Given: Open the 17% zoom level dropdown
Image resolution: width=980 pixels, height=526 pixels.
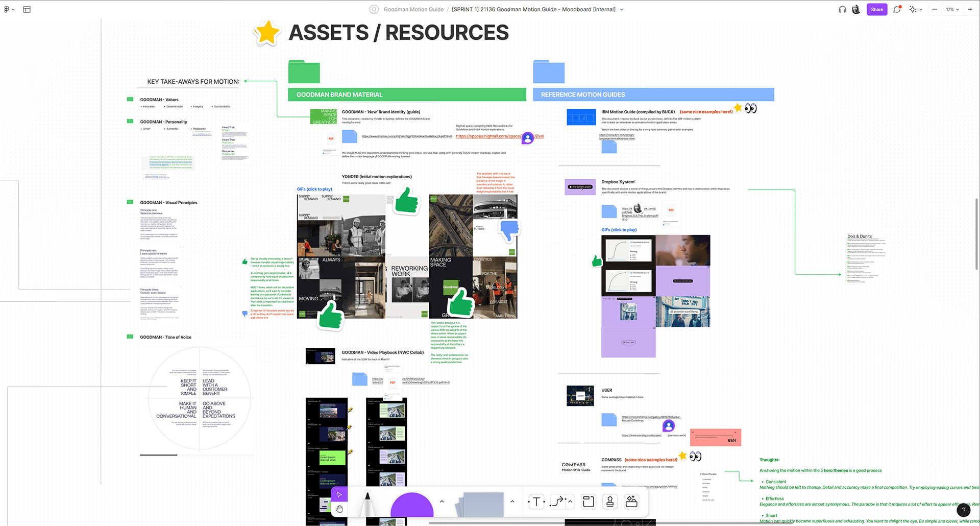Looking at the screenshot, I should [x=952, y=9].
